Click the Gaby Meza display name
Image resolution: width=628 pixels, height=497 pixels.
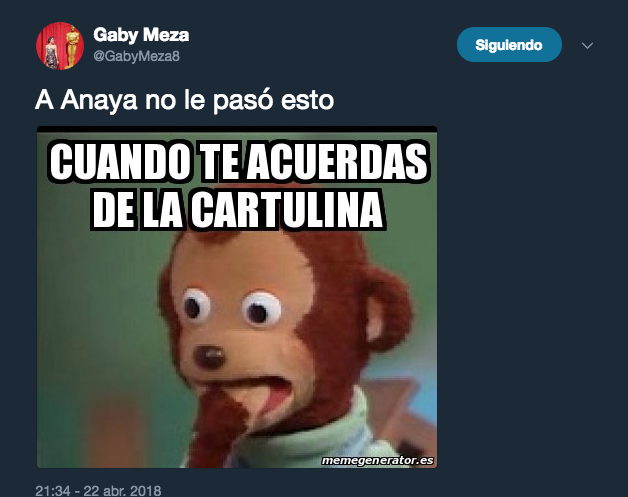(141, 35)
